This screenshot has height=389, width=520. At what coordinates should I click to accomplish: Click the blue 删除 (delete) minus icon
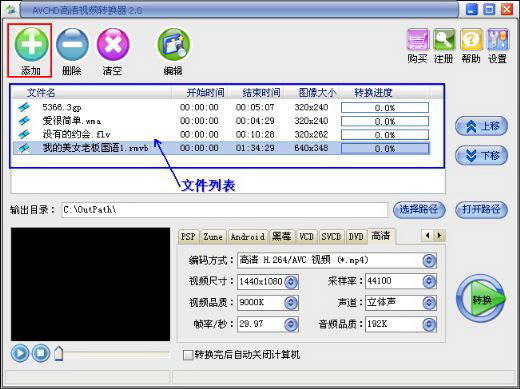(72, 44)
